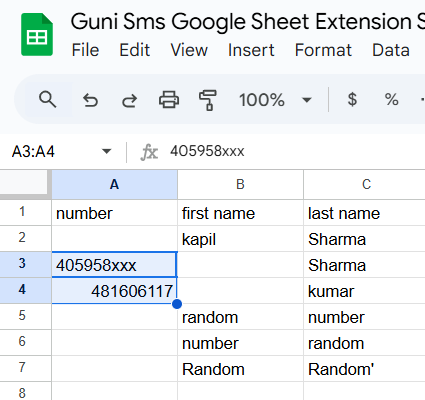This screenshot has height=400, width=425.
Task: Click 'Sharma' cell in row 2
Action: tap(365, 239)
